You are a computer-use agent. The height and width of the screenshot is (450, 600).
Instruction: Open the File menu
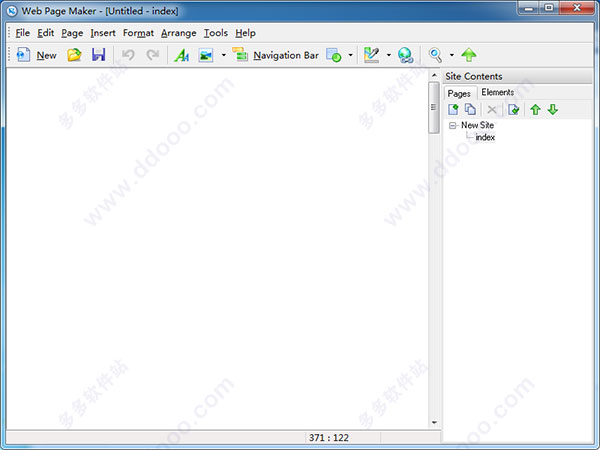23,33
